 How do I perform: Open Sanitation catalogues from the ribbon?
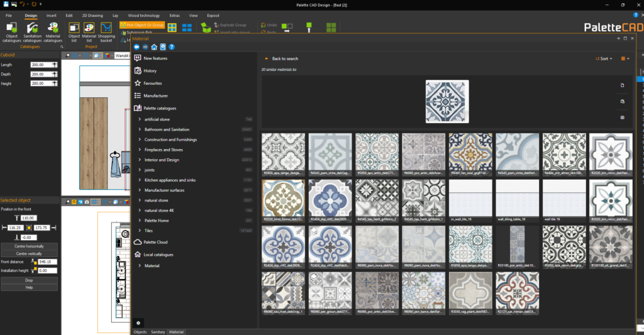[x=32, y=31]
